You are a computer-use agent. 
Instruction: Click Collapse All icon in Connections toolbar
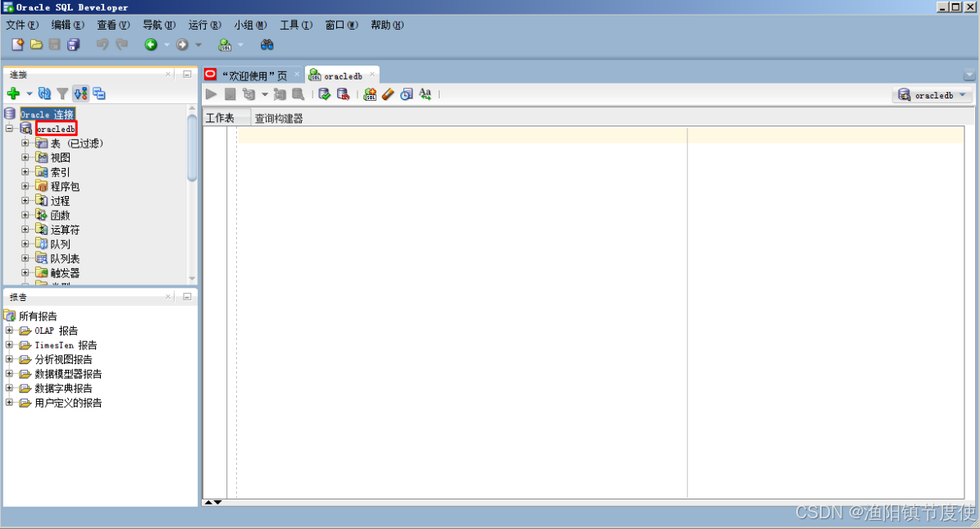[x=99, y=93]
